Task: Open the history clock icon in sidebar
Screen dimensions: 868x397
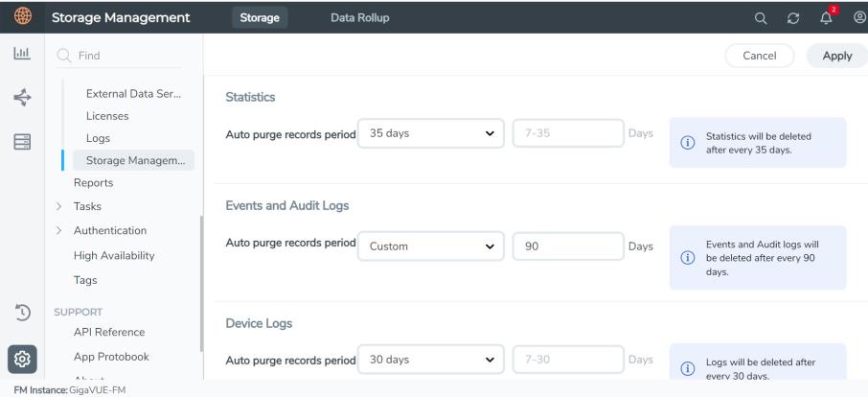Action: click(x=19, y=312)
